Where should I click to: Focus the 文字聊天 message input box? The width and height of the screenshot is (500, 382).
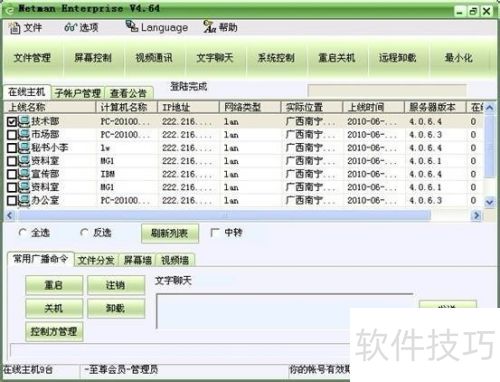pos(285,311)
